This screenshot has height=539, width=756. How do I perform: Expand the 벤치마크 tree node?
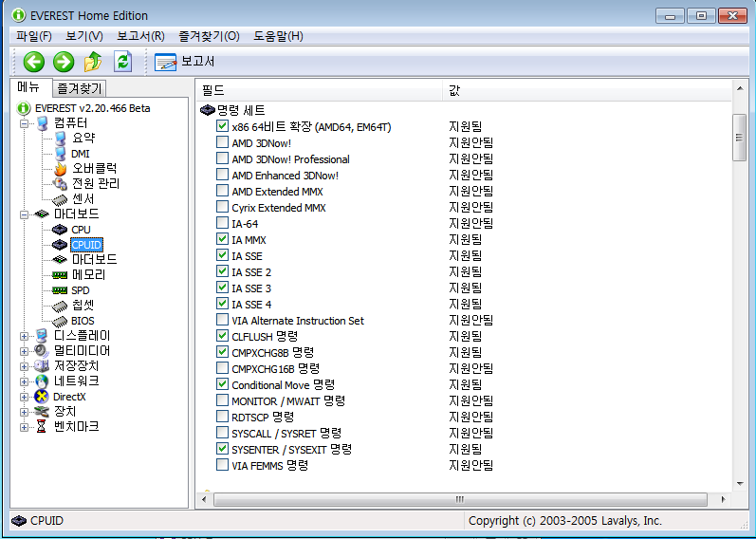pos(24,428)
